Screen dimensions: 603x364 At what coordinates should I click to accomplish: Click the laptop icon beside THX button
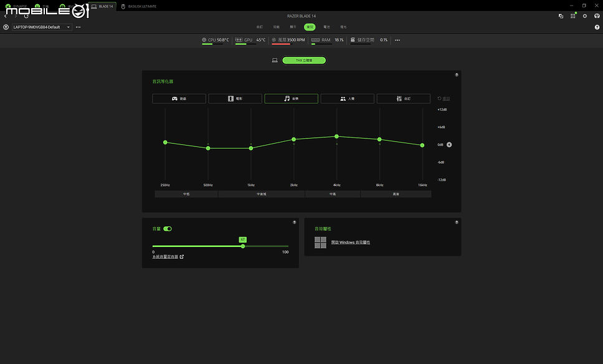point(275,60)
